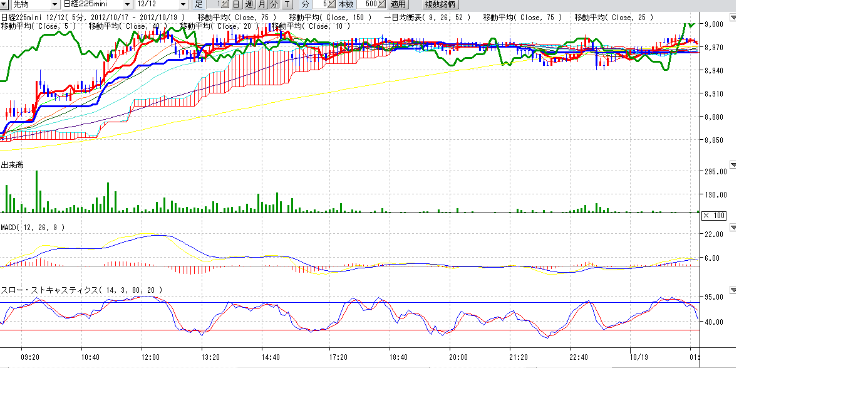Open the 日経225mini symbol dropdown
868x400 pixels.
point(127,4)
